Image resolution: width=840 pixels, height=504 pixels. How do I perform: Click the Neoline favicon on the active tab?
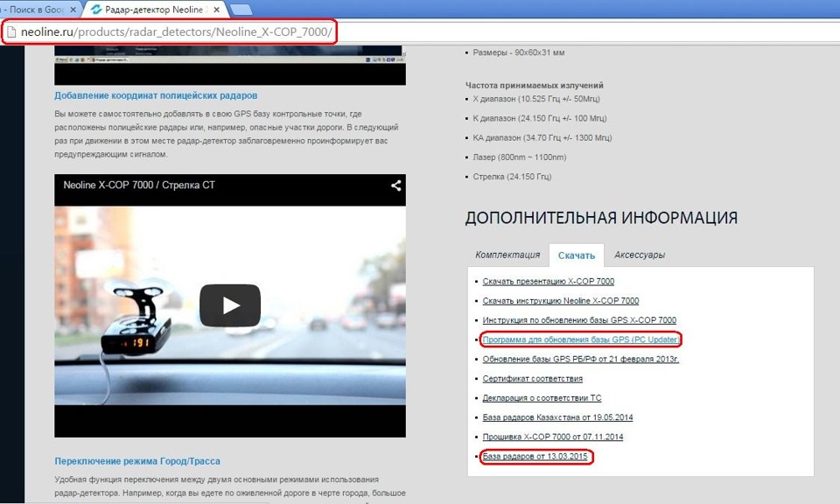pyautogui.click(x=96, y=10)
